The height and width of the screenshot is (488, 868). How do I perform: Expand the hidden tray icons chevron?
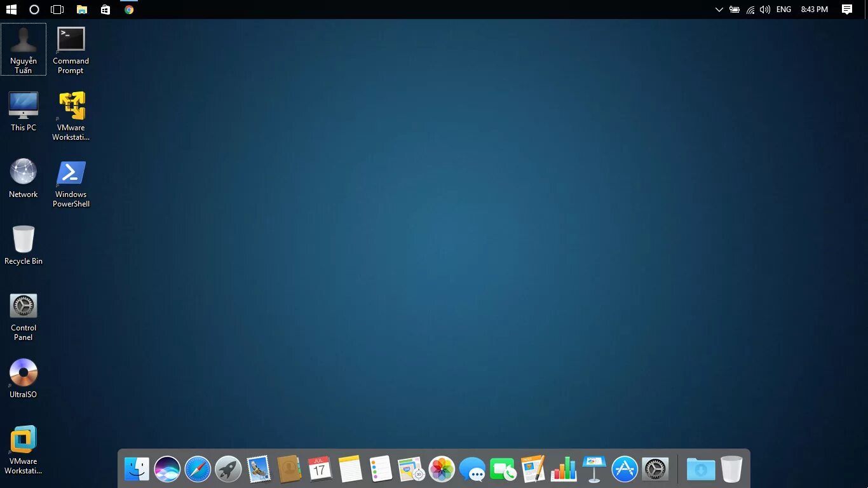click(x=719, y=10)
